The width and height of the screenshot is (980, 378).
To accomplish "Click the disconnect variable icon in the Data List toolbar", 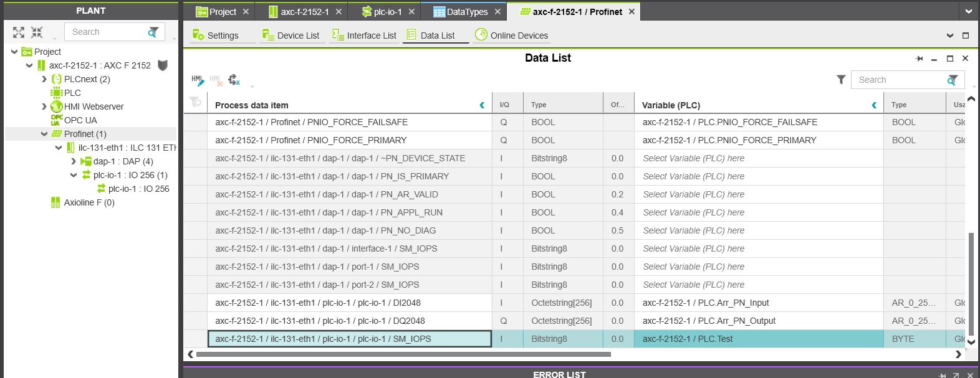I will [234, 80].
